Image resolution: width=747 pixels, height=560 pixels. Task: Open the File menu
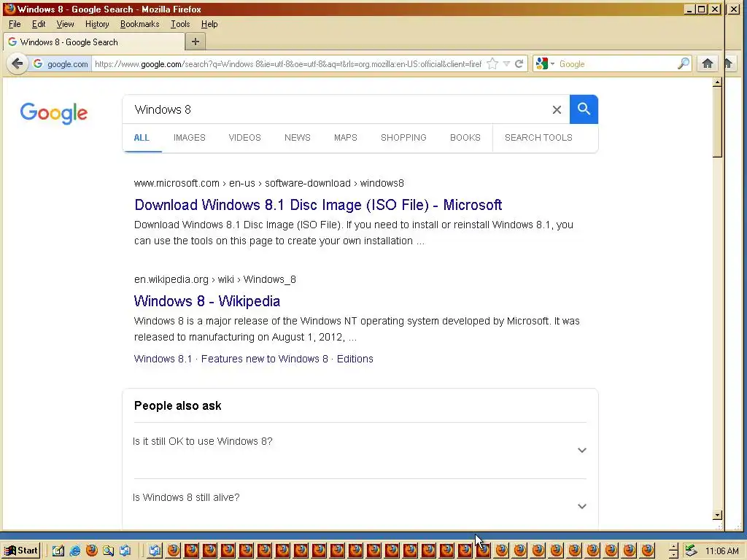coord(15,24)
